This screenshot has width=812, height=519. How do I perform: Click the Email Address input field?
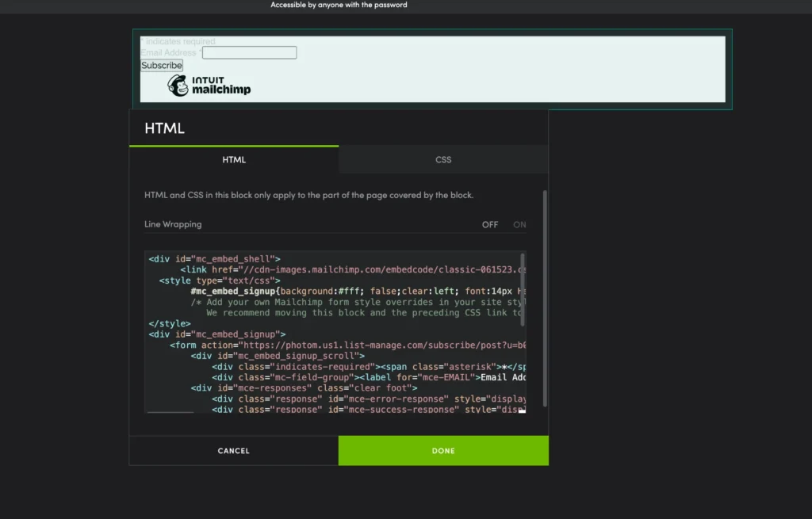(x=249, y=52)
